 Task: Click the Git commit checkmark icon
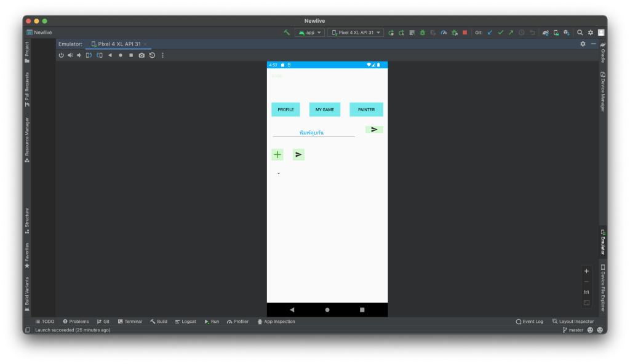click(x=500, y=33)
